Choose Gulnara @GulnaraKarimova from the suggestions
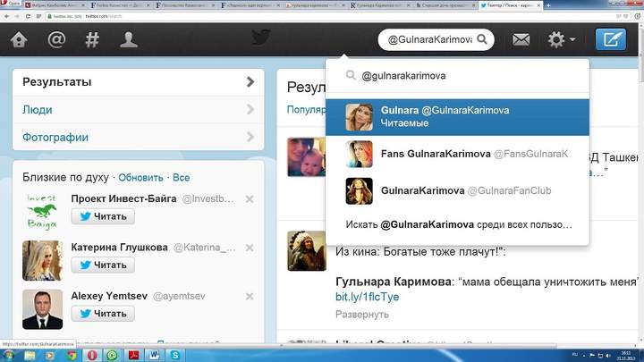 457,117
